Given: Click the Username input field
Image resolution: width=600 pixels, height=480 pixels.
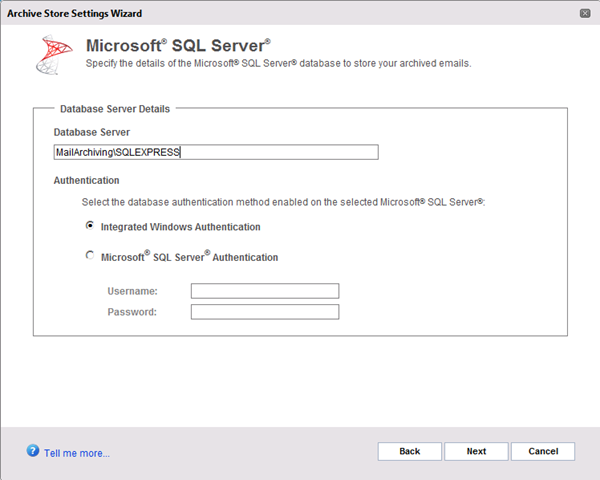Looking at the screenshot, I should tap(265, 291).
